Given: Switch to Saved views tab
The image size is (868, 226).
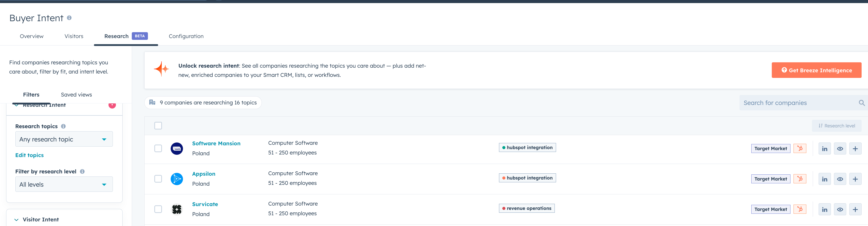Looking at the screenshot, I should 77,94.
